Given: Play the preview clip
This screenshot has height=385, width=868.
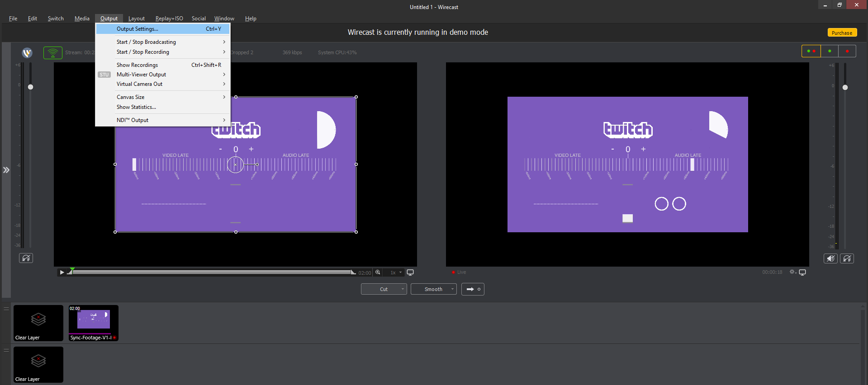Looking at the screenshot, I should [x=62, y=272].
